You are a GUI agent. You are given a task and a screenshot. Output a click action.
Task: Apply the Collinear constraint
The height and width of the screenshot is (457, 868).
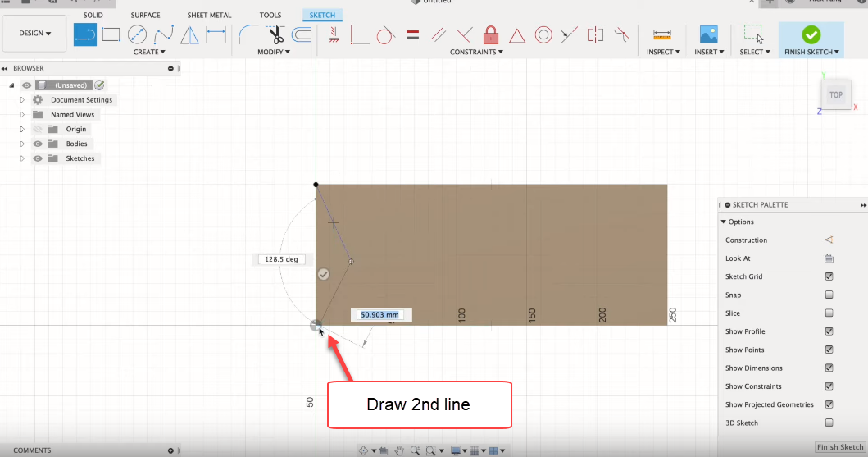(569, 35)
